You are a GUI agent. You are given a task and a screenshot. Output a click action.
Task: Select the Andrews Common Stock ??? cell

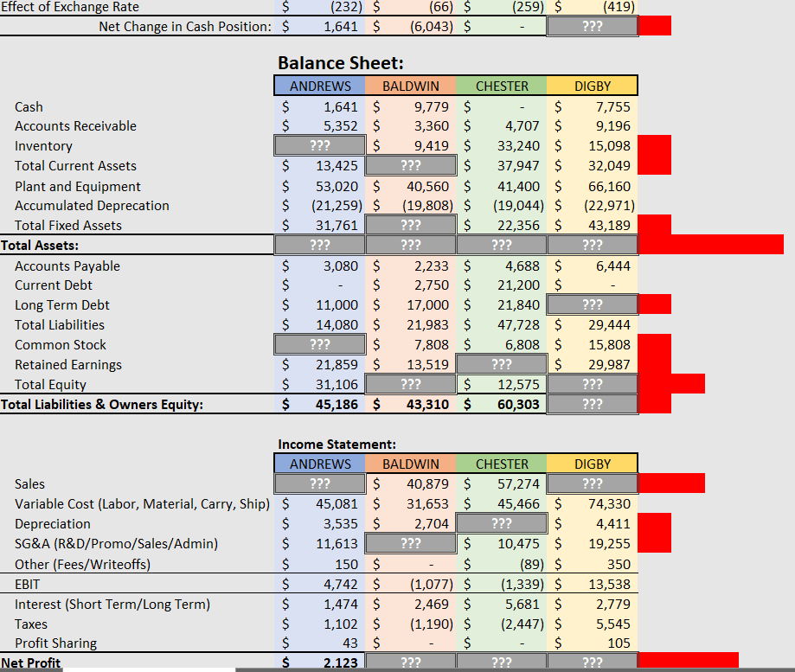(x=319, y=344)
